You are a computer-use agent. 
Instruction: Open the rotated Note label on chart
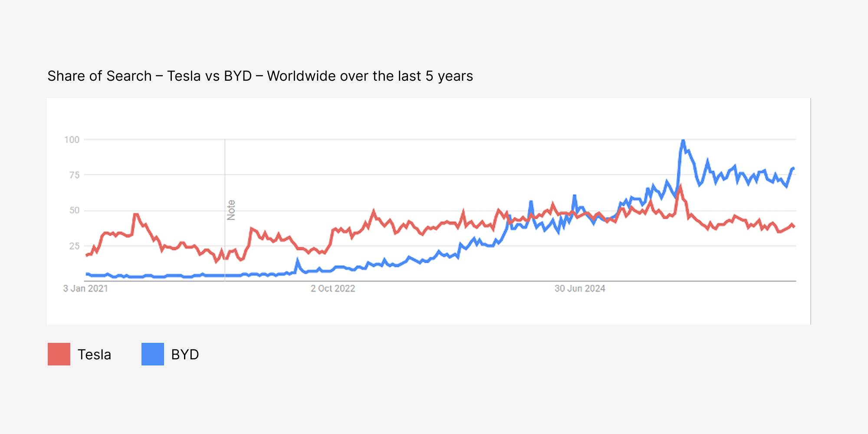[x=231, y=210]
